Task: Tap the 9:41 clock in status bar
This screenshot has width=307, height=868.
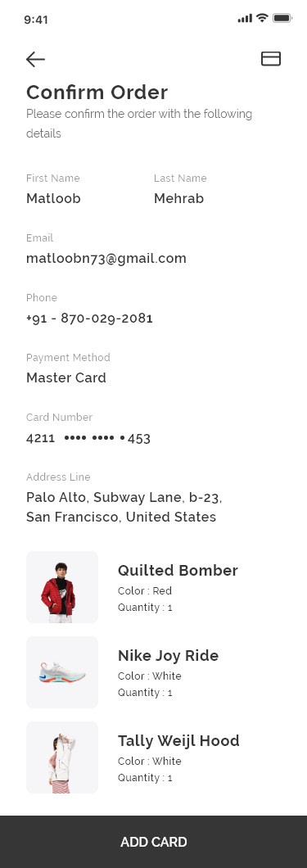Action: tap(36, 20)
